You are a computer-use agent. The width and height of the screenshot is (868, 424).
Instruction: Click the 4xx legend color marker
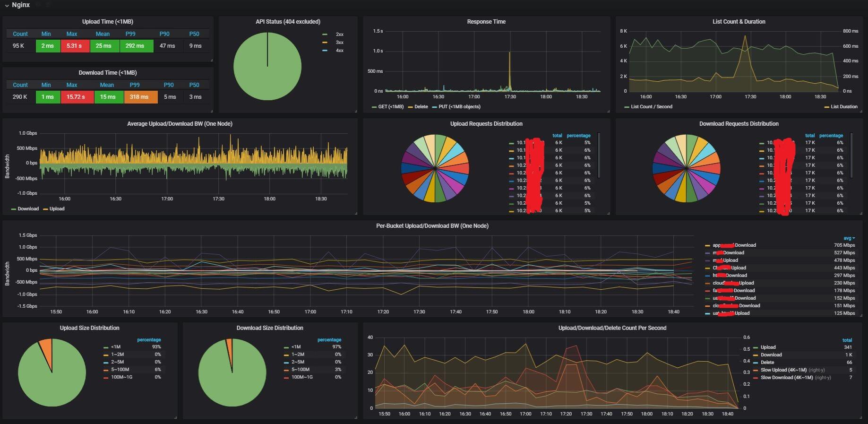(x=325, y=51)
